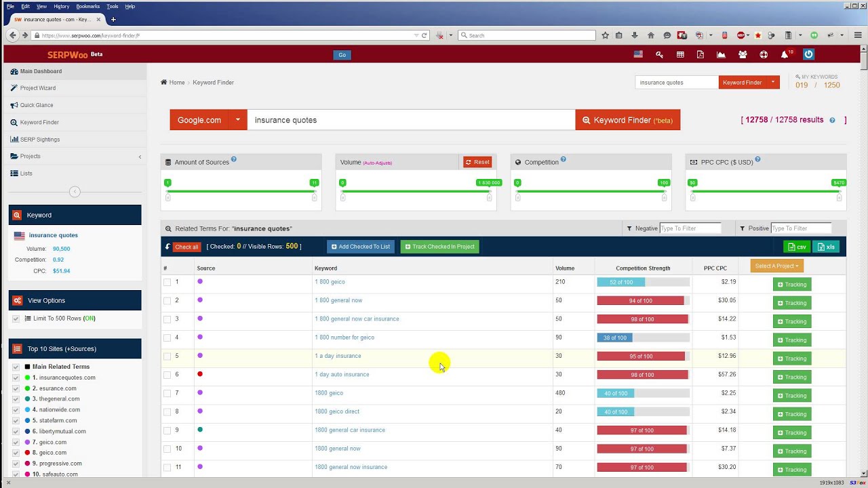Click the Competition range slider track
The width and height of the screenshot is (868, 488).
591,192
